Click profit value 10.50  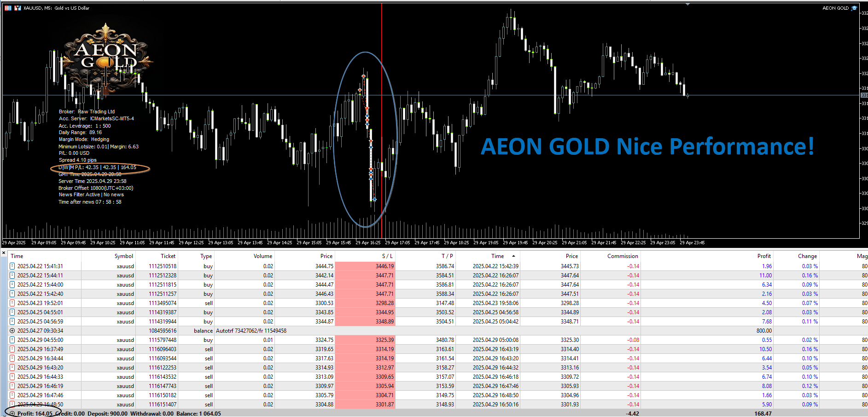tap(765, 349)
